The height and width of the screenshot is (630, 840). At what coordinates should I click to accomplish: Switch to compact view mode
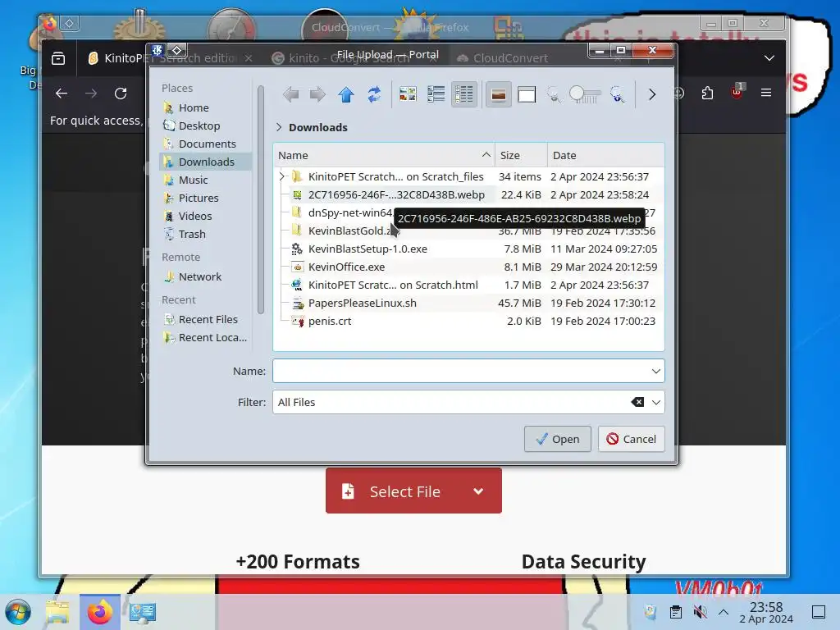pos(436,95)
